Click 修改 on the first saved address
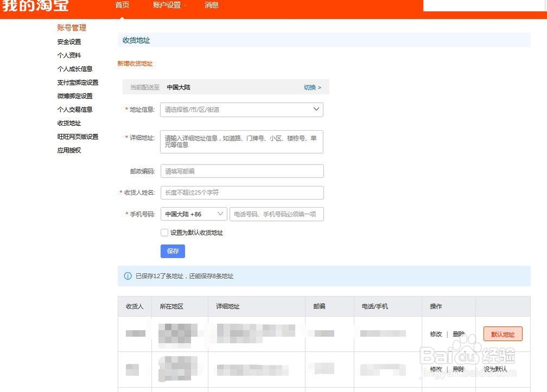547x392 pixels. (435, 334)
